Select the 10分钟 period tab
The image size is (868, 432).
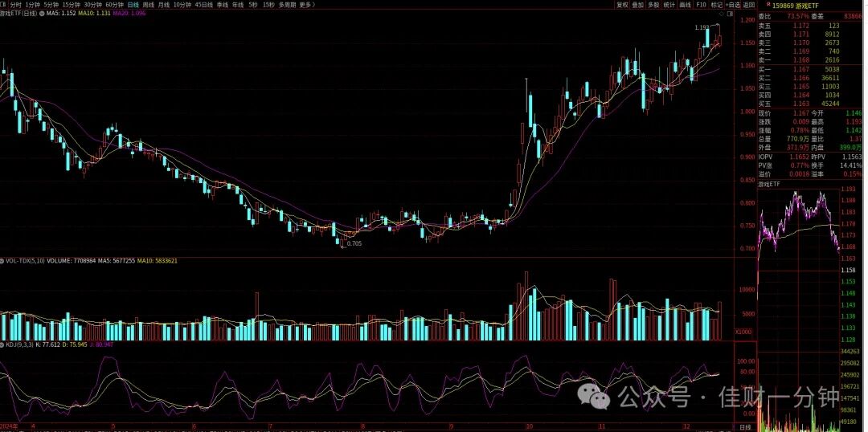[x=182, y=5]
